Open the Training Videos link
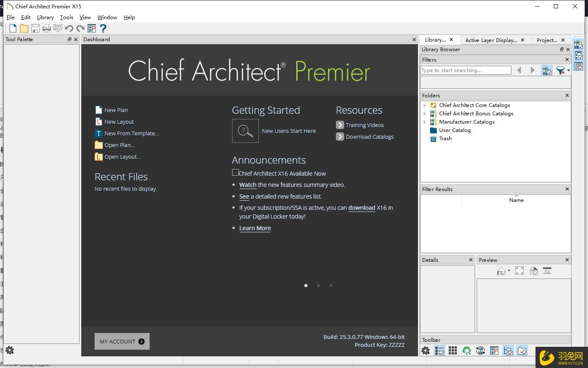The height and width of the screenshot is (368, 588). [x=365, y=125]
